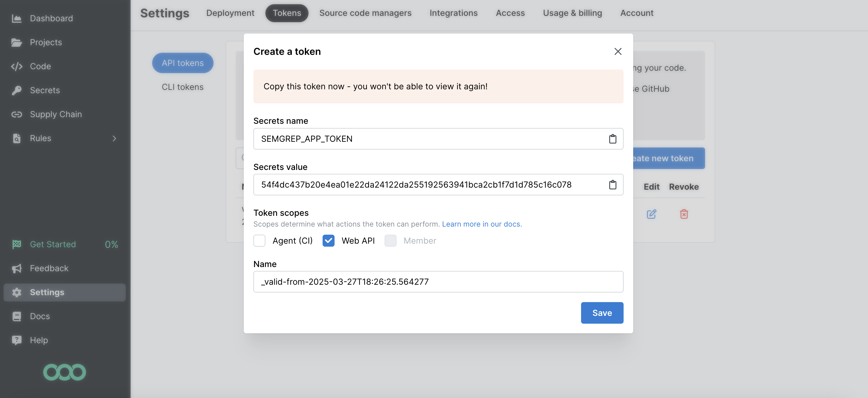Switch to the Deployment settings tab

click(230, 13)
